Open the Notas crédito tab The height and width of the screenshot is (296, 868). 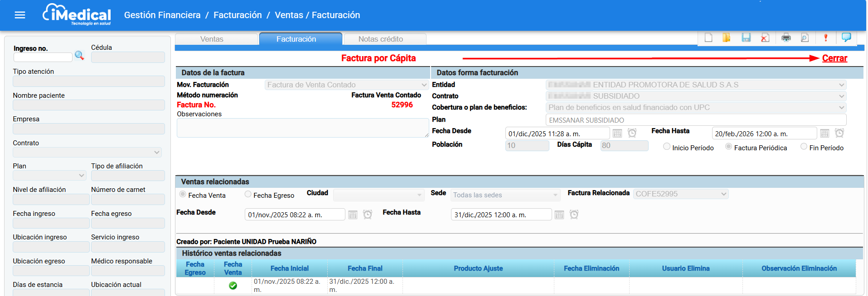click(380, 39)
